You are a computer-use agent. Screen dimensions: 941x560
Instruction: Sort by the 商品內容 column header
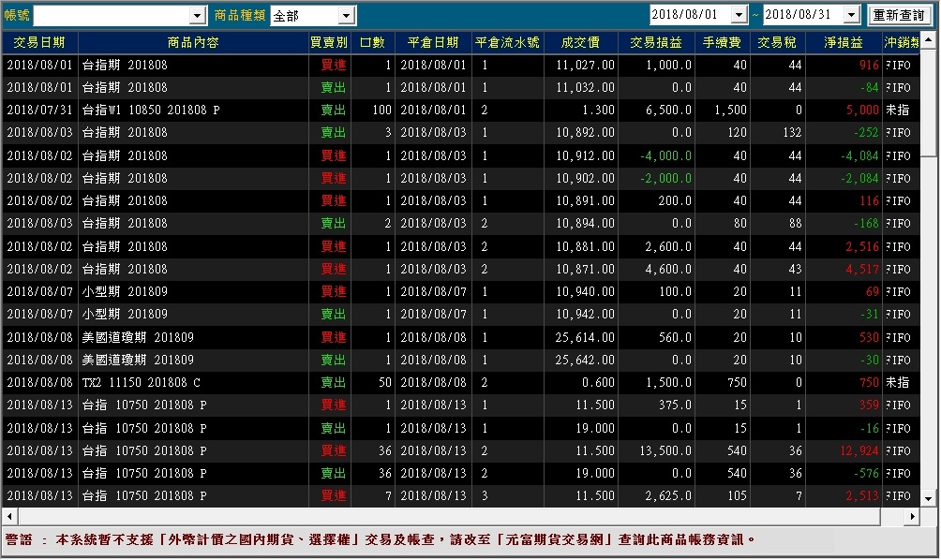(x=193, y=42)
